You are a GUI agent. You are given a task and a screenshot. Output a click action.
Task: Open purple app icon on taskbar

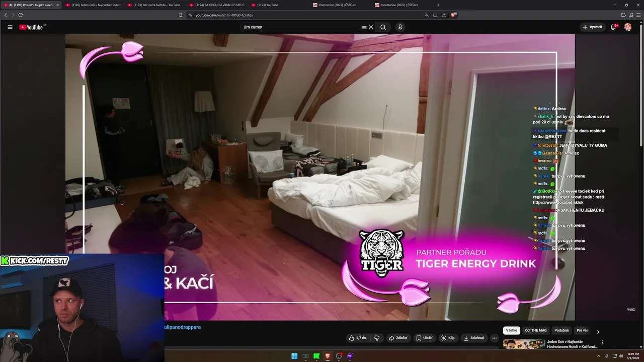click(x=350, y=356)
